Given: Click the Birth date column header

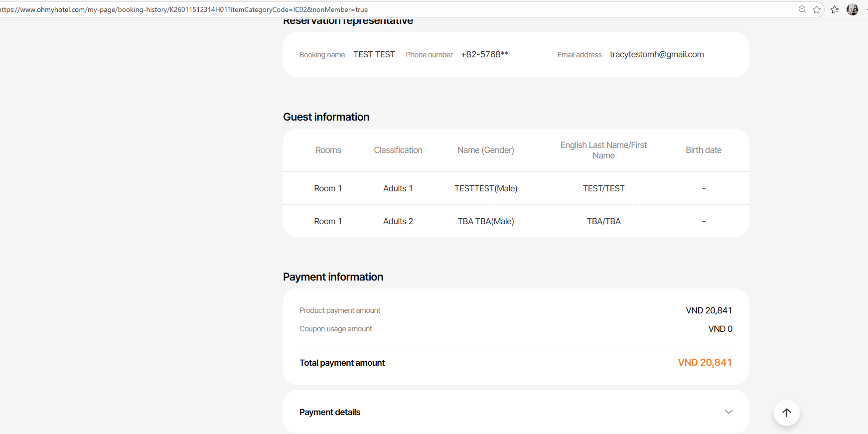Looking at the screenshot, I should point(704,150).
